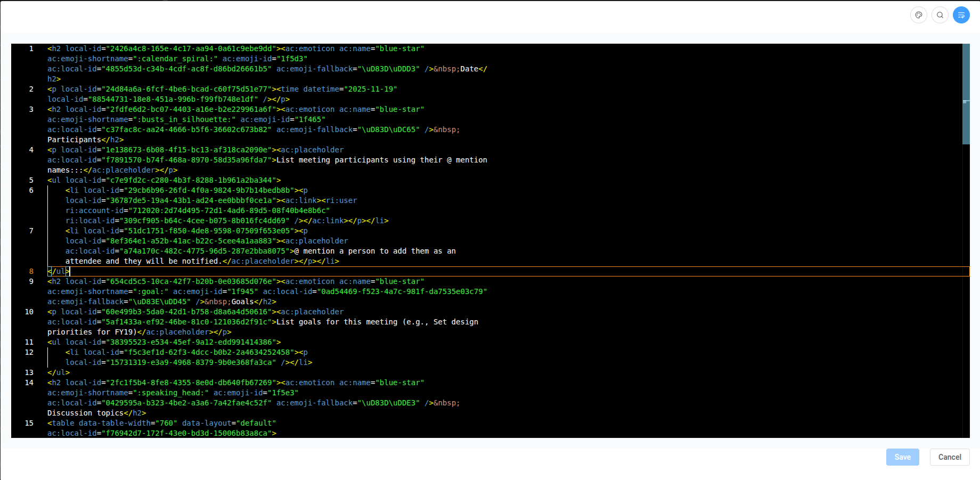Click the editor's vertical scrollbar thumb
Viewport: 980px width, 480px height.
point(966,93)
